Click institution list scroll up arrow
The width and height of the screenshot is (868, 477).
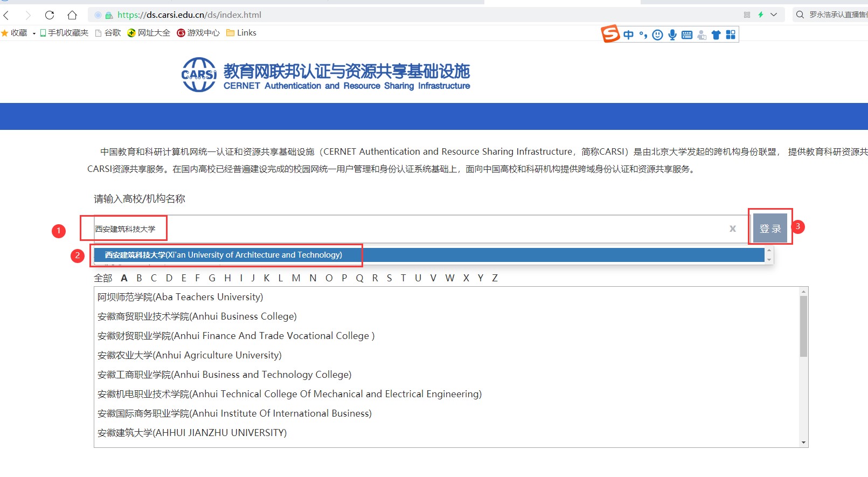tap(803, 292)
